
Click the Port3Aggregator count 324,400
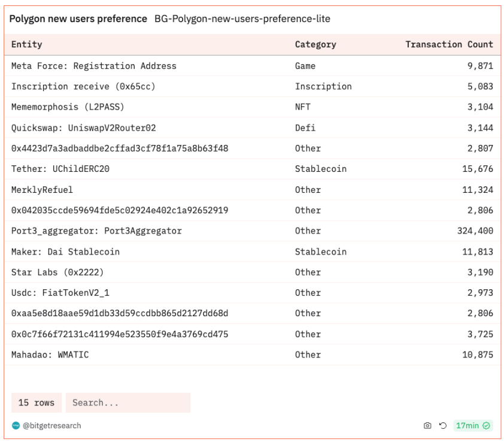[475, 231]
